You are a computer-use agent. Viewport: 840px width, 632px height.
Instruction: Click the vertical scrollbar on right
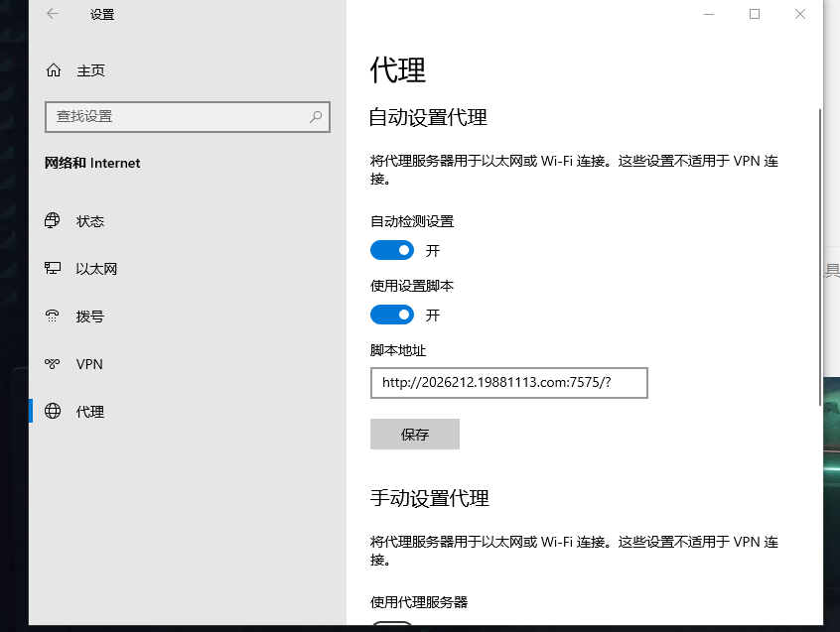click(x=819, y=257)
